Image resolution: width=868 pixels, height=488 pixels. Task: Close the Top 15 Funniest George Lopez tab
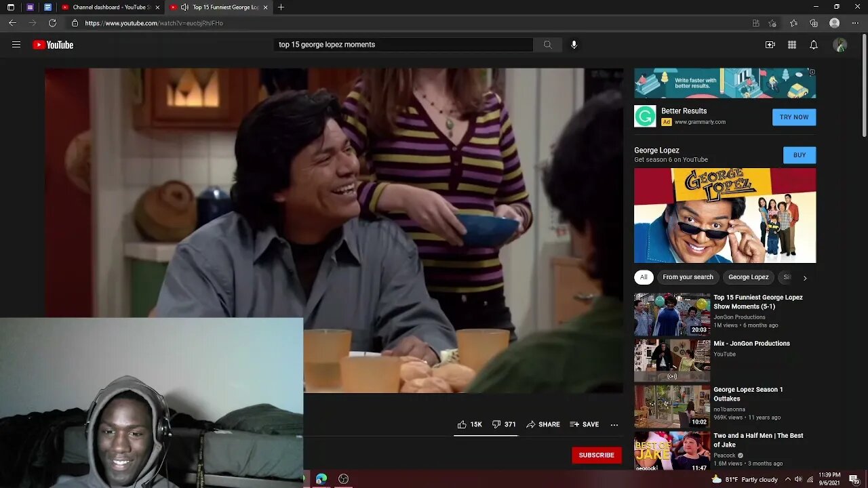(x=265, y=7)
